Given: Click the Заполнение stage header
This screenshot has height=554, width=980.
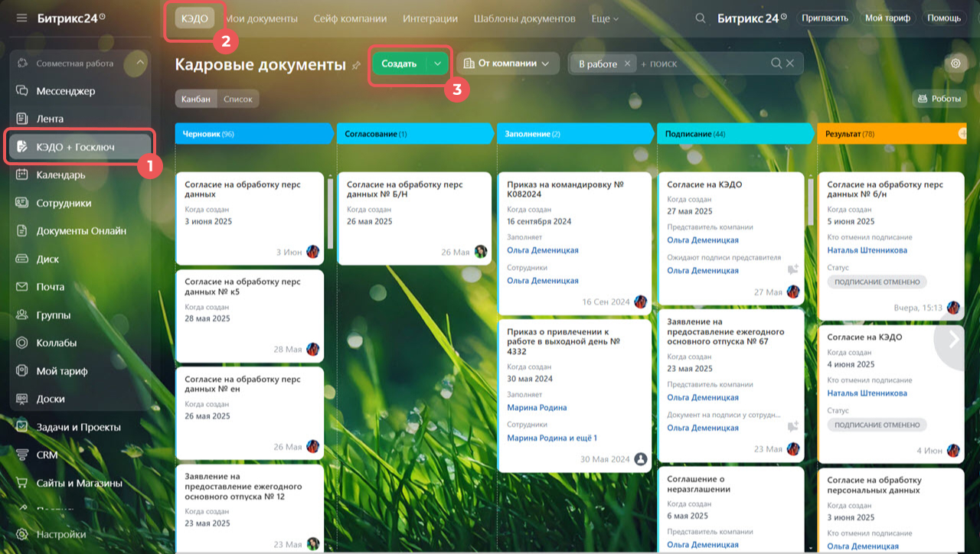Looking at the screenshot, I should click(575, 133).
